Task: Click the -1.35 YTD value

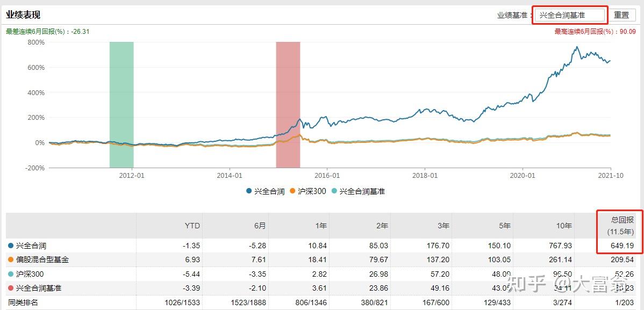Action: tap(191, 246)
